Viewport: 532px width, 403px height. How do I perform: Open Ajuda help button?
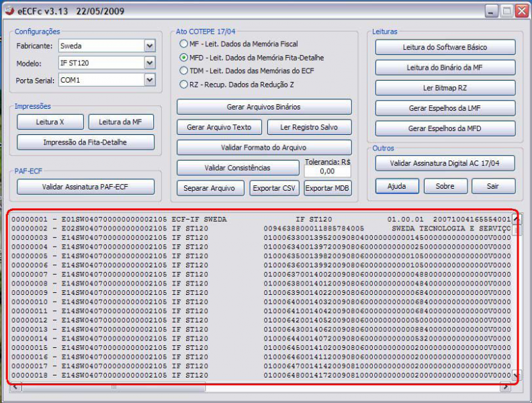tap(397, 186)
